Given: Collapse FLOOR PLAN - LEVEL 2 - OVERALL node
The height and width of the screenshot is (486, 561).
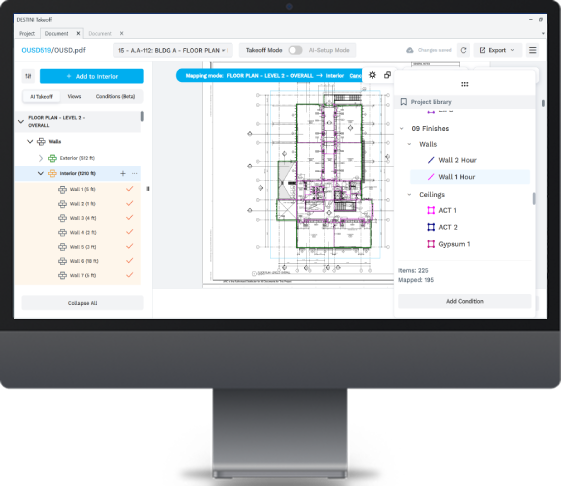Looking at the screenshot, I should (21, 122).
